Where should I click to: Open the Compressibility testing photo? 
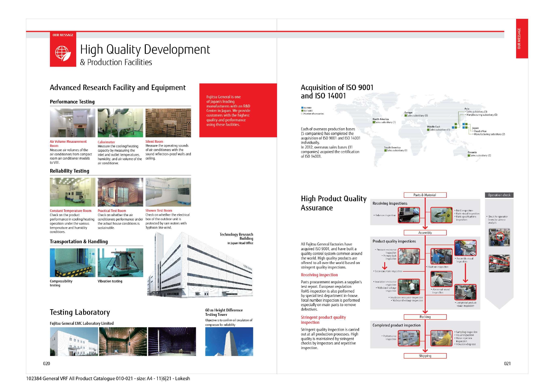(x=72, y=262)
